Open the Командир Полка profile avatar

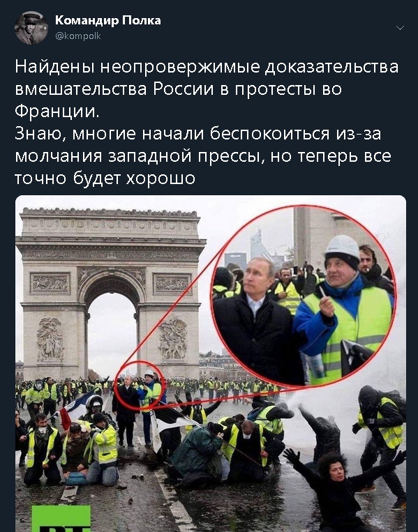(x=31, y=28)
